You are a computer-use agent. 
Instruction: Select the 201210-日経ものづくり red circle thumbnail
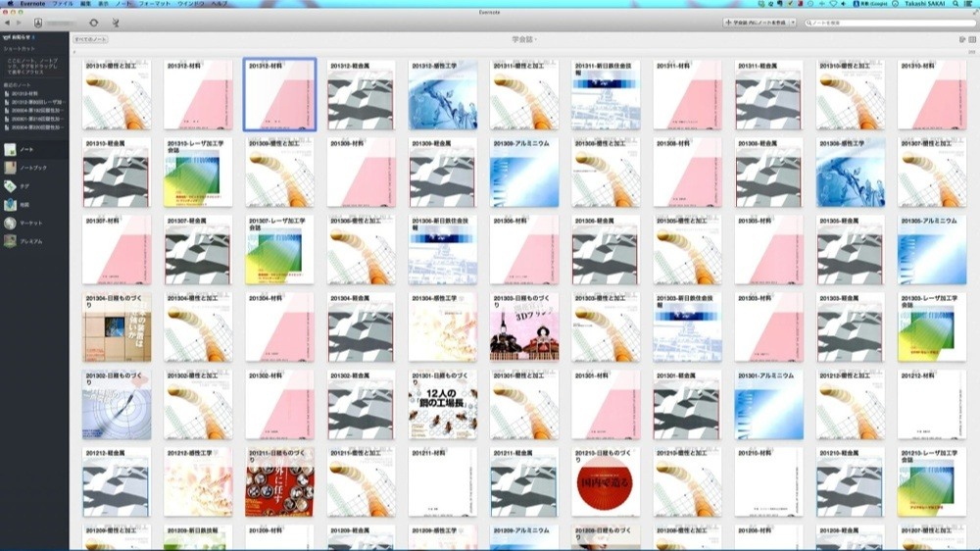click(606, 482)
